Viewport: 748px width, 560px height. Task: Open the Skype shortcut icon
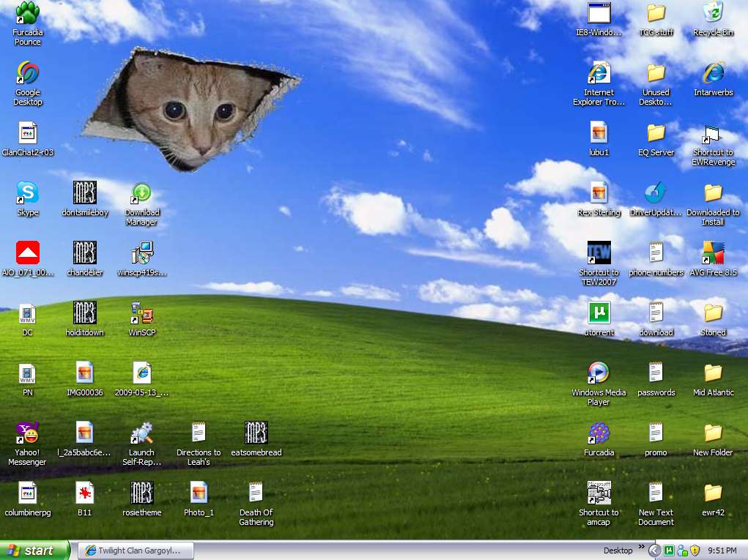[x=28, y=193]
